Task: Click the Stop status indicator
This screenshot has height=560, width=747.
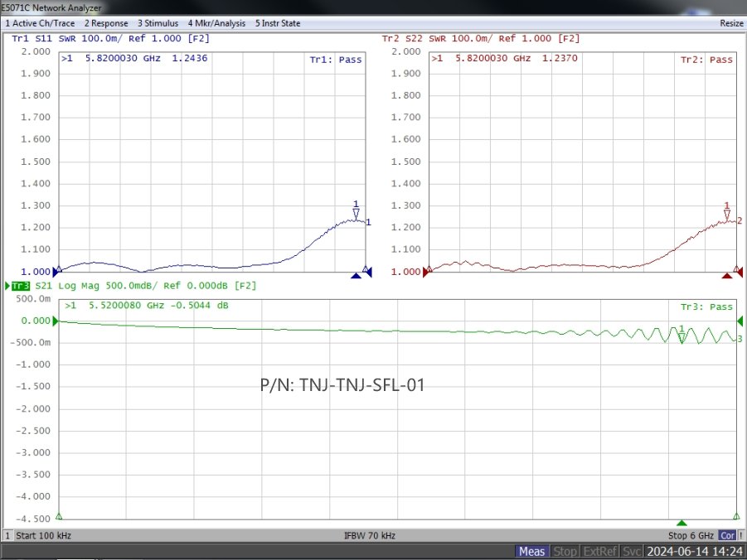Action: (565, 552)
